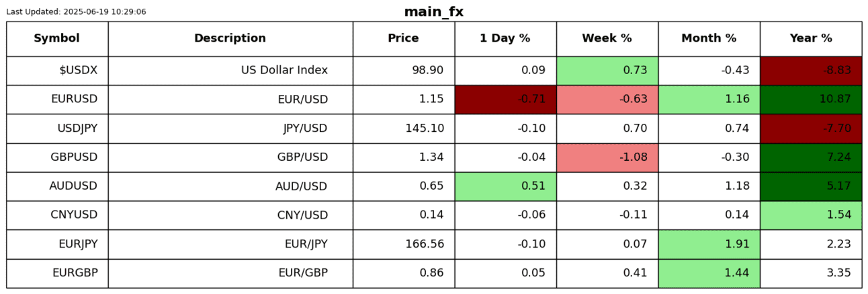Click the light red -1.08 week cell

(607, 157)
